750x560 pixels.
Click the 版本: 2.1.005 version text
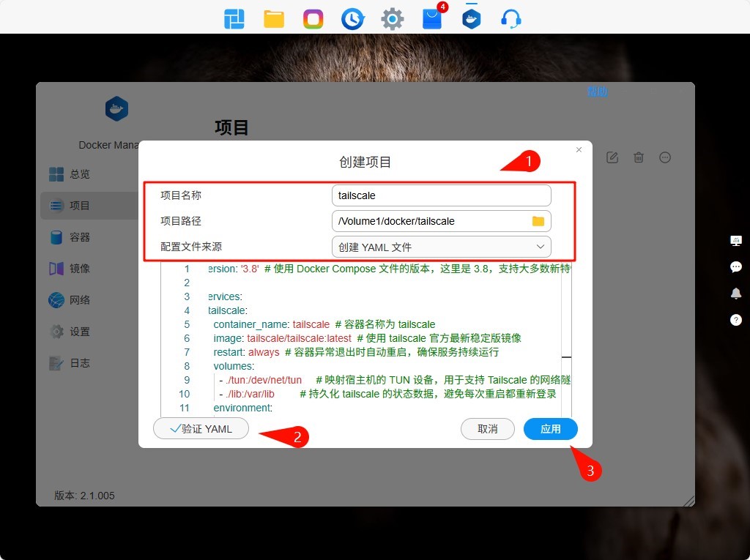tap(84, 496)
